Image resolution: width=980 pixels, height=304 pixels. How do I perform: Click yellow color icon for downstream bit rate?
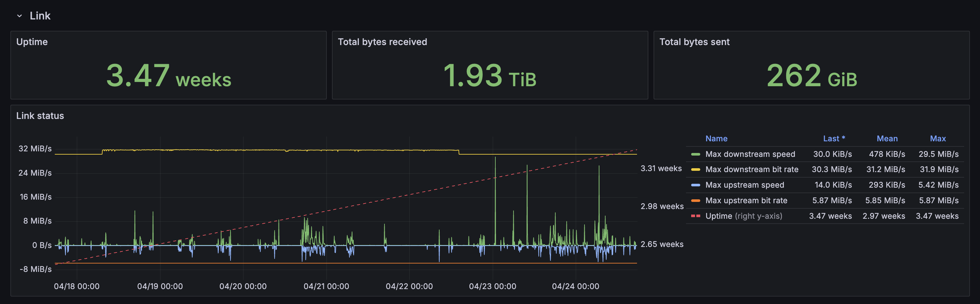695,169
